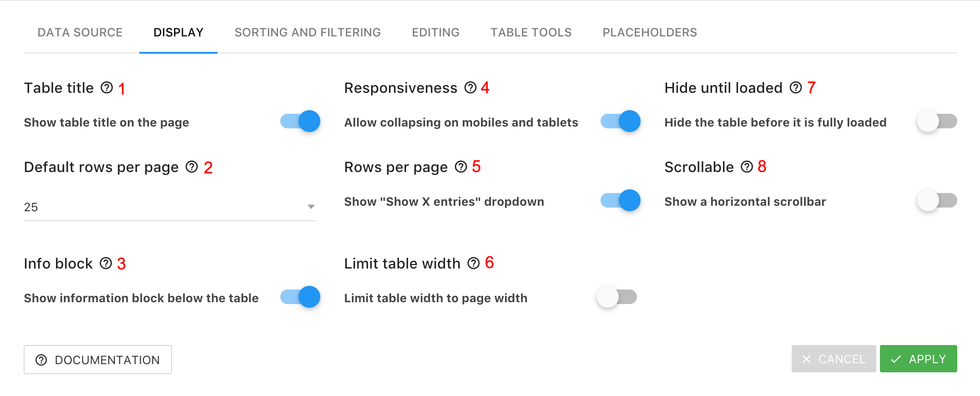This screenshot has width=980, height=396.
Task: Open the rows dropdown showing value 25
Action: tap(170, 207)
